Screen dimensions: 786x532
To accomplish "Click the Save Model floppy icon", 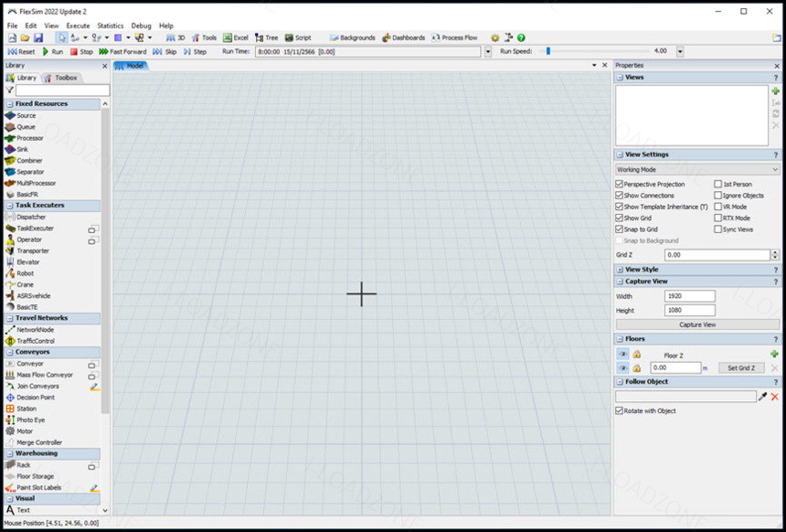I will coord(38,37).
